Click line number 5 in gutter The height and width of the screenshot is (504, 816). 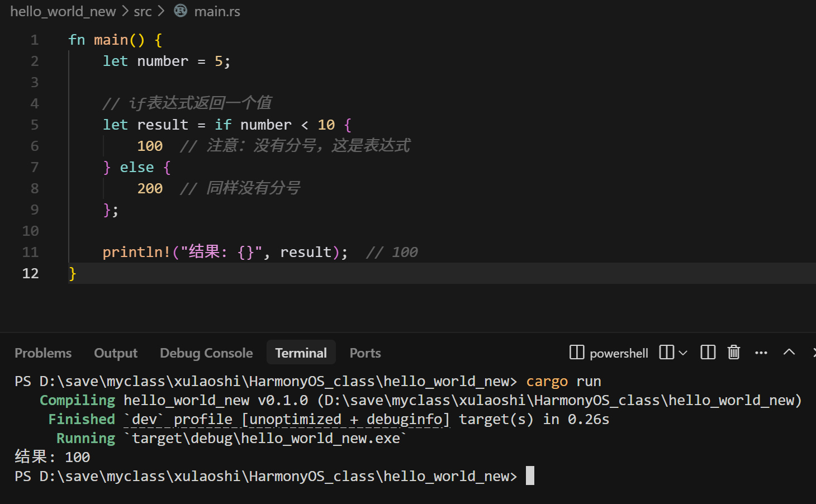click(x=35, y=125)
